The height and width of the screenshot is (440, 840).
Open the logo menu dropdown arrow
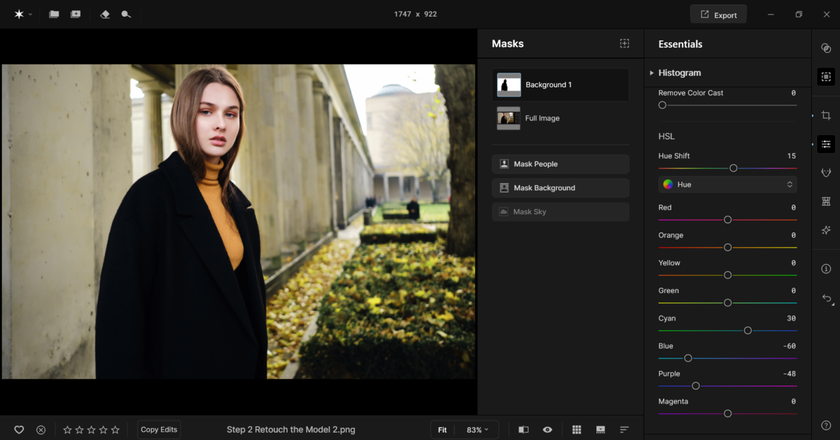click(31, 14)
